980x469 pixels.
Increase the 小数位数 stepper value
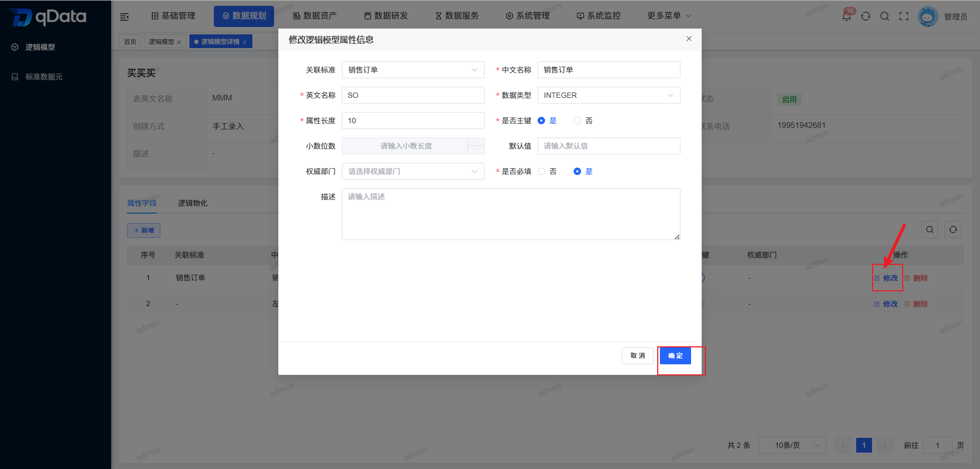(x=476, y=142)
